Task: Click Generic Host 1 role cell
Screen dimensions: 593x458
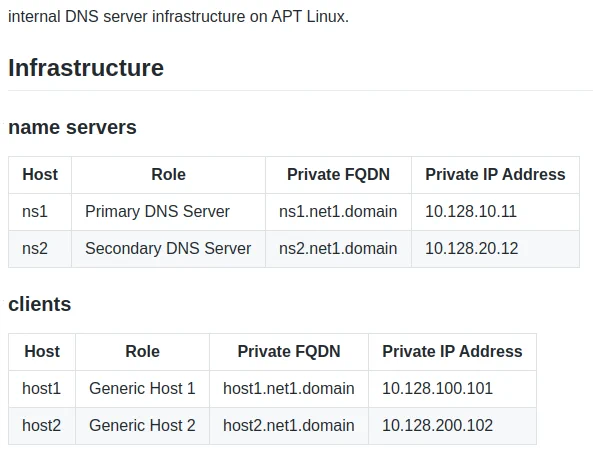Action: pyautogui.click(x=142, y=389)
